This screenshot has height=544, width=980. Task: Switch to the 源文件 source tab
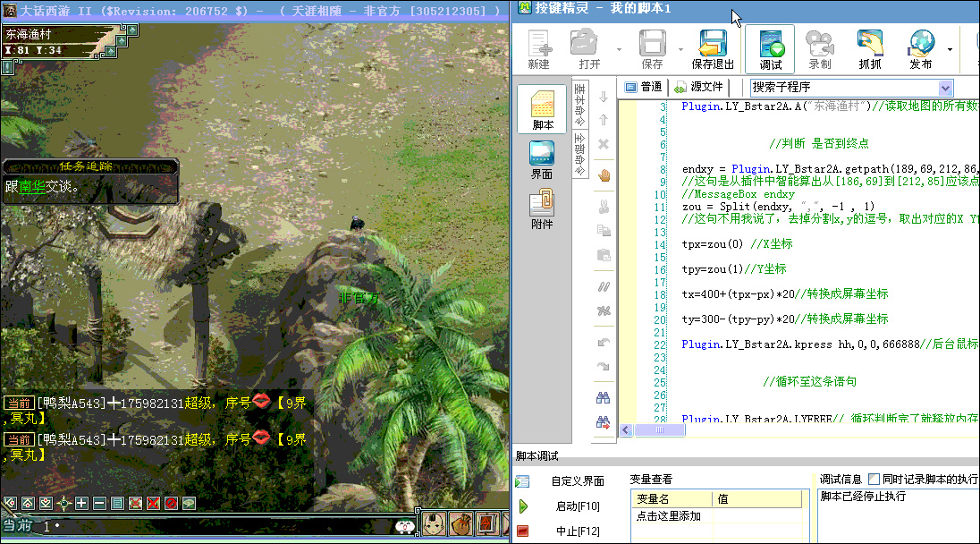click(698, 87)
